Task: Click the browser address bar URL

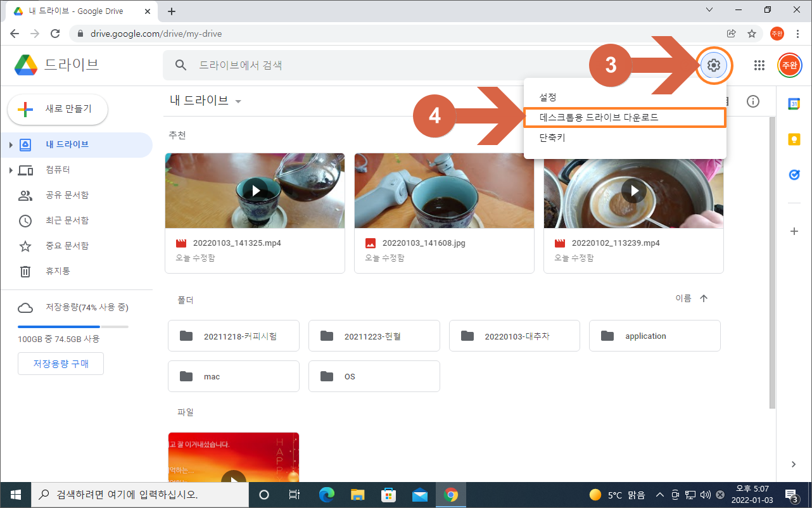Action: click(156, 34)
